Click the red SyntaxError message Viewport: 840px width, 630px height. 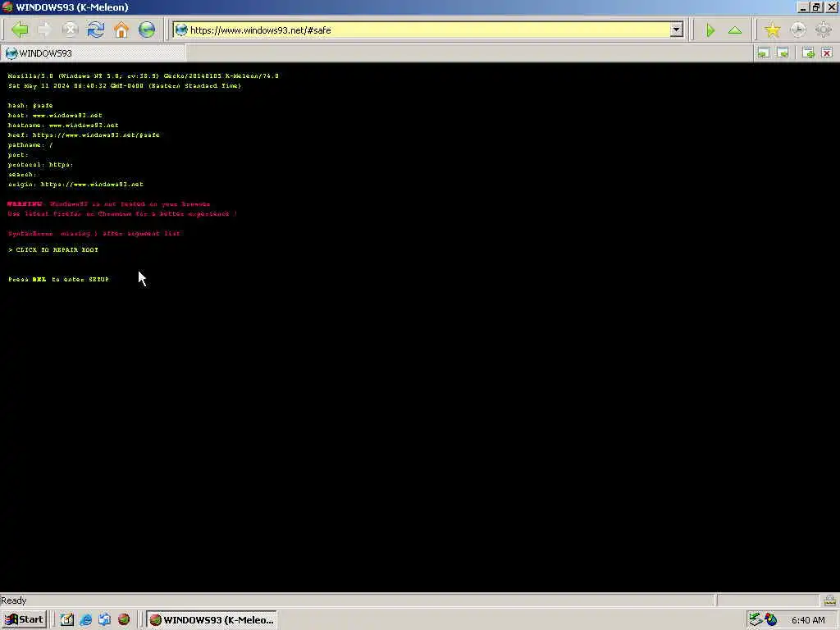click(x=94, y=234)
